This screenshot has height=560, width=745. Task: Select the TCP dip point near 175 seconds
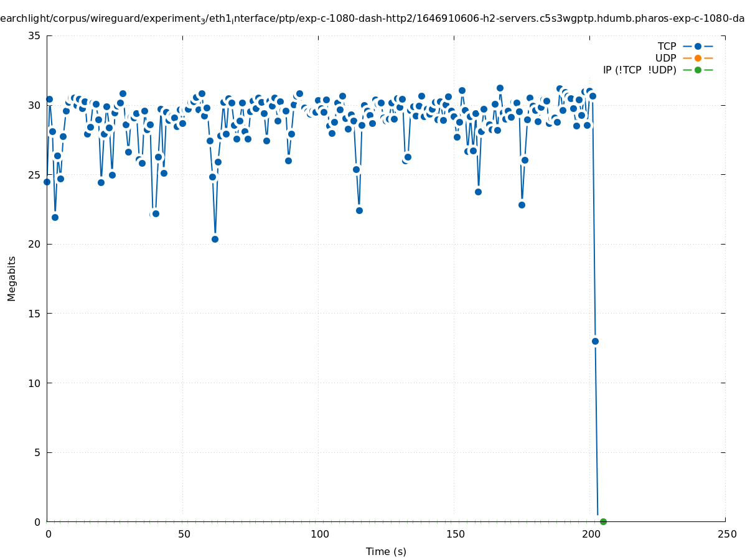522,205
